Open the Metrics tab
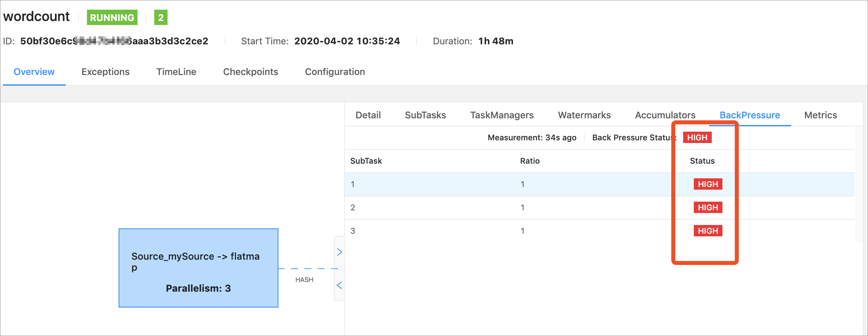 [x=820, y=115]
